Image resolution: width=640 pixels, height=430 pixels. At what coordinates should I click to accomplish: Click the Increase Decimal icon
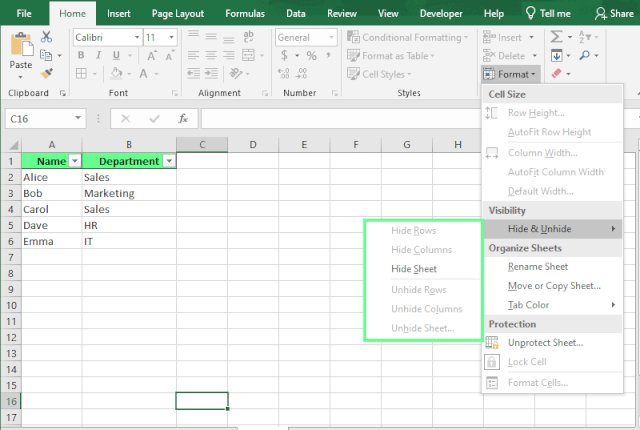click(284, 73)
